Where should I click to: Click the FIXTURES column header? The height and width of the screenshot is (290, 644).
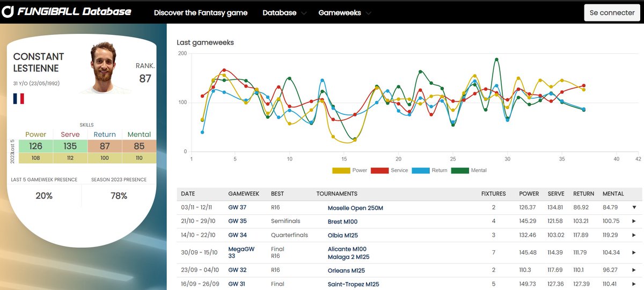click(x=494, y=193)
